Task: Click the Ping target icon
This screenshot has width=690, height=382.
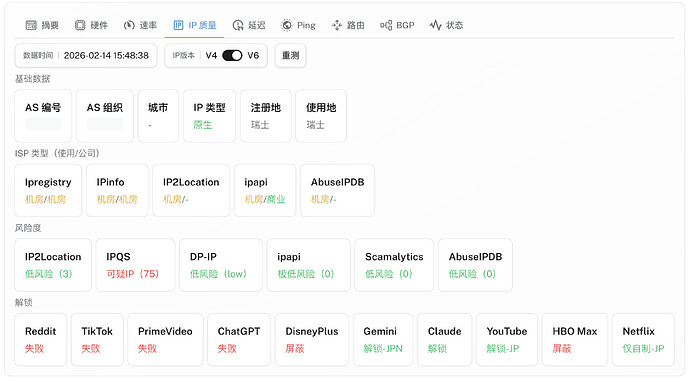Action: pyautogui.click(x=286, y=25)
